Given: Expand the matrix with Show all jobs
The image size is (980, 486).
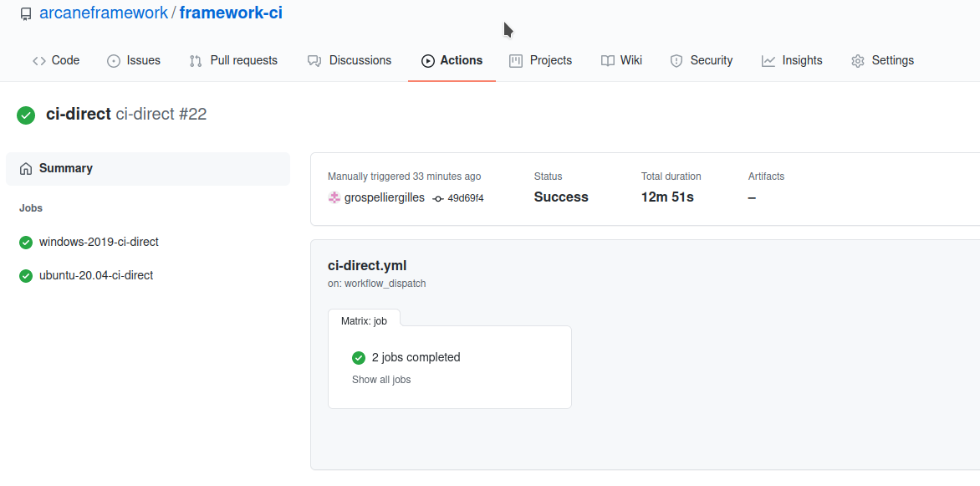Looking at the screenshot, I should tap(381, 380).
